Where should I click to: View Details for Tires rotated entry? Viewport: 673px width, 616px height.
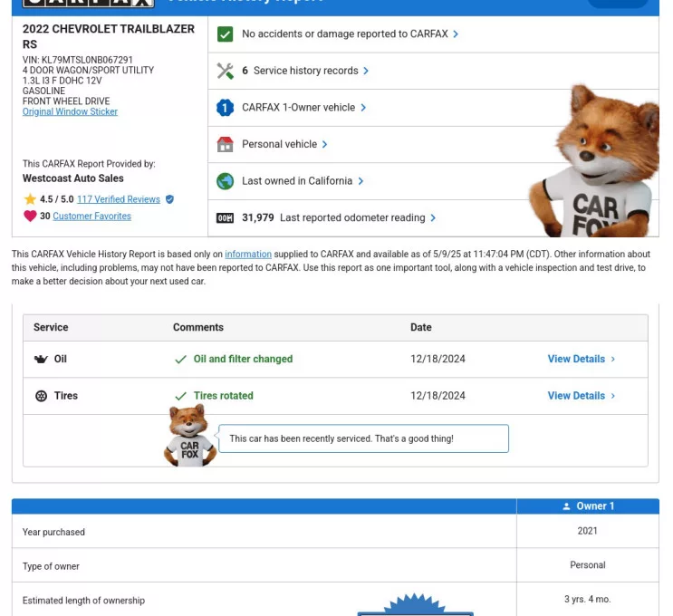581,396
